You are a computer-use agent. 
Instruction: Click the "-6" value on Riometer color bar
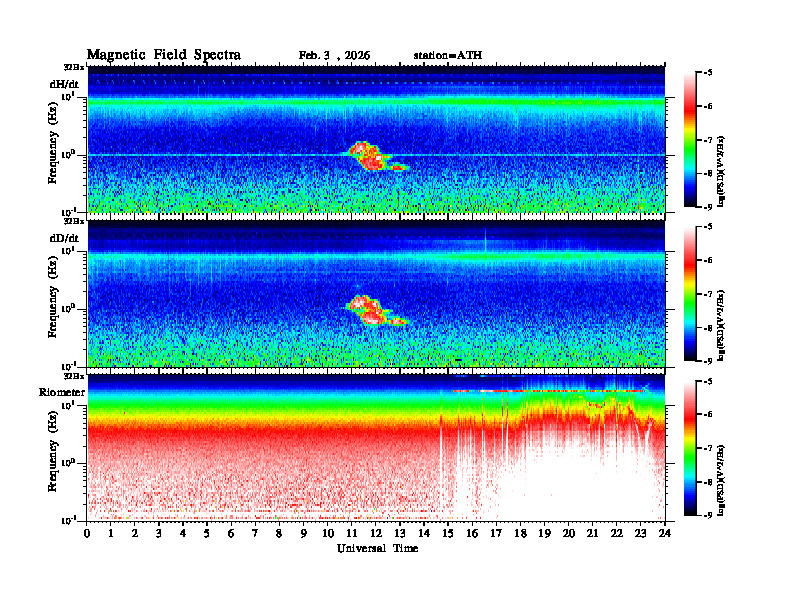coord(708,414)
